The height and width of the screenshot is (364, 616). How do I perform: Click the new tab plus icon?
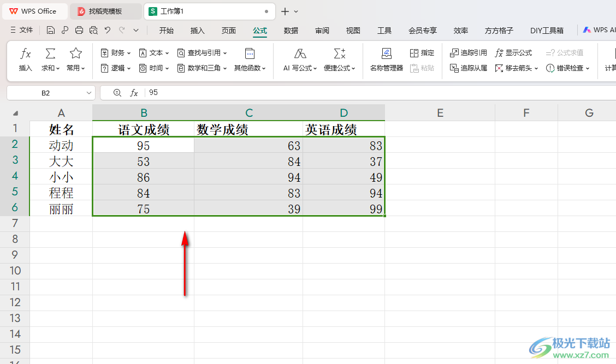click(x=285, y=11)
